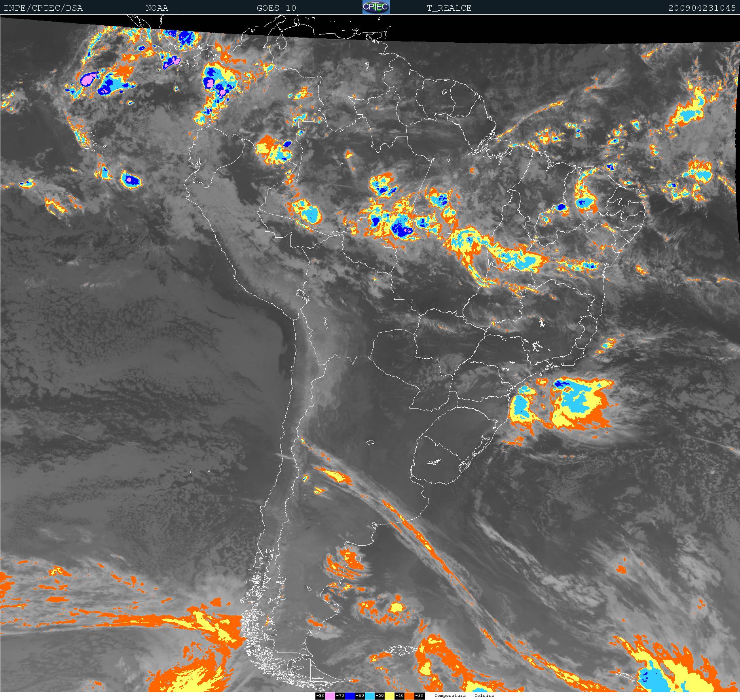Select the T_REALCE product label
The height and width of the screenshot is (700, 740).
[x=449, y=8]
